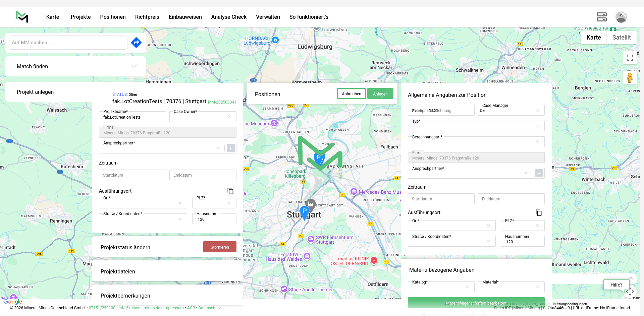
Task: Click the Mineral Minds logo icon
Action: click(x=22, y=17)
